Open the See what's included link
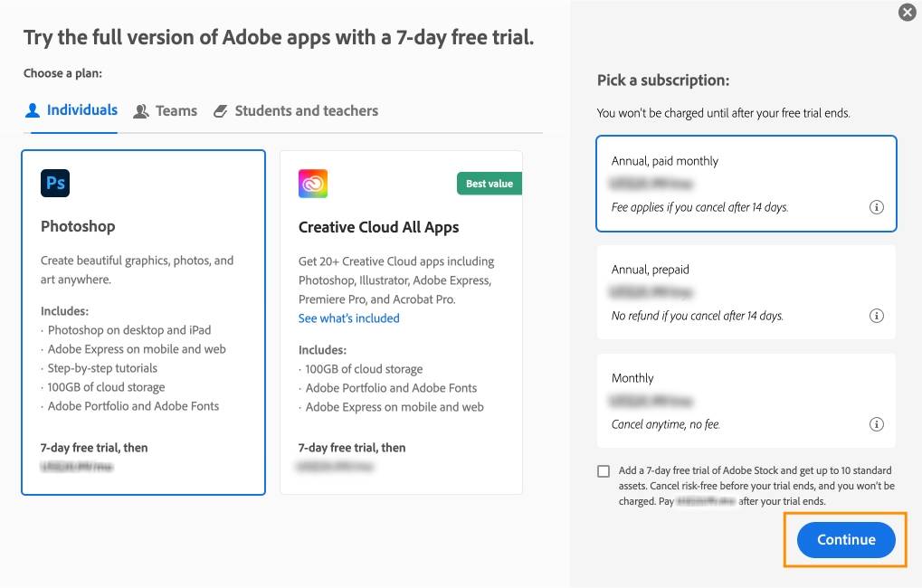This screenshot has height=588, width=922. click(349, 318)
